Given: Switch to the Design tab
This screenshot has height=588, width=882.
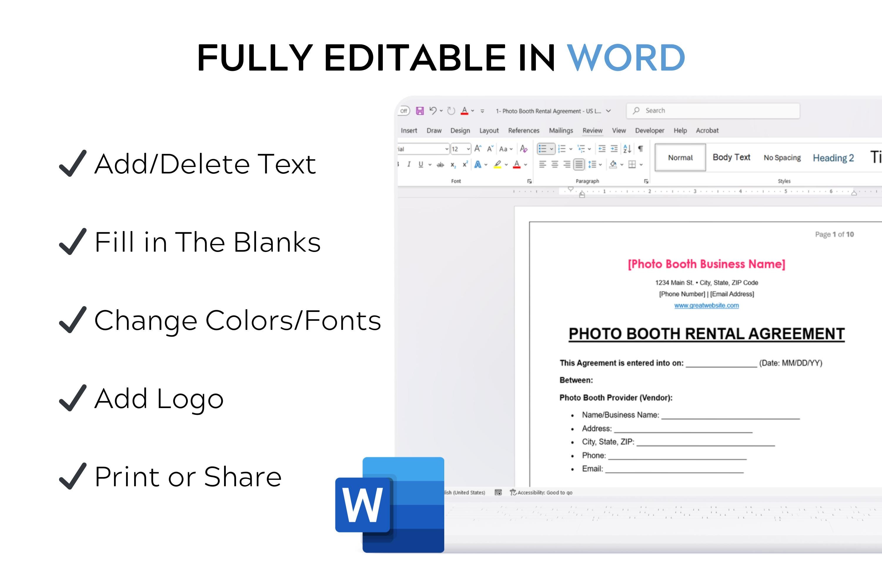Looking at the screenshot, I should coord(460,131).
